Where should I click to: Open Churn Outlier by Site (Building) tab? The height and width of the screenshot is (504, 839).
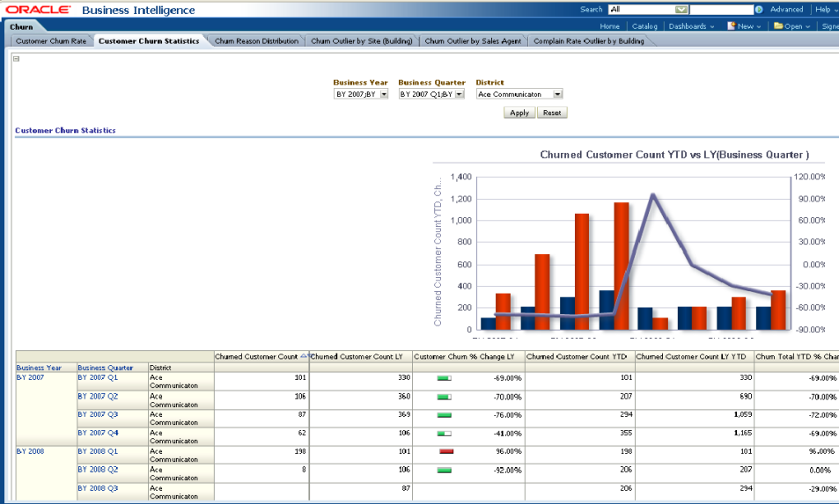[362, 41]
